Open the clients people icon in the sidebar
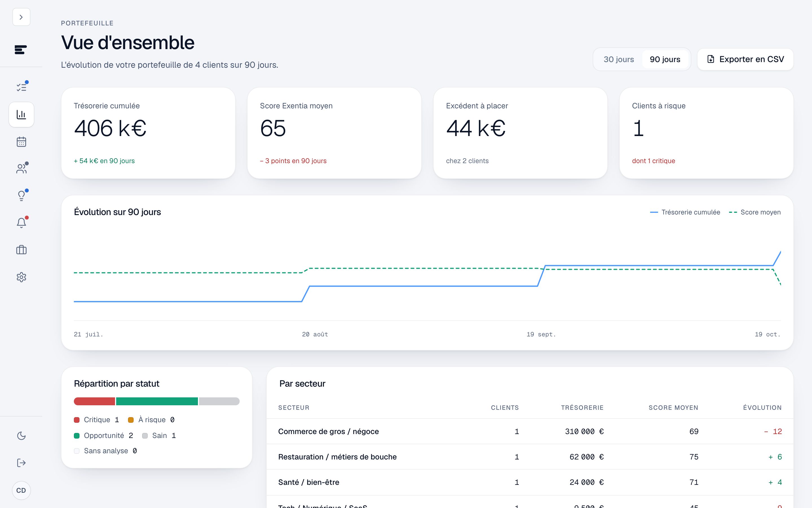812x508 pixels. tap(21, 169)
